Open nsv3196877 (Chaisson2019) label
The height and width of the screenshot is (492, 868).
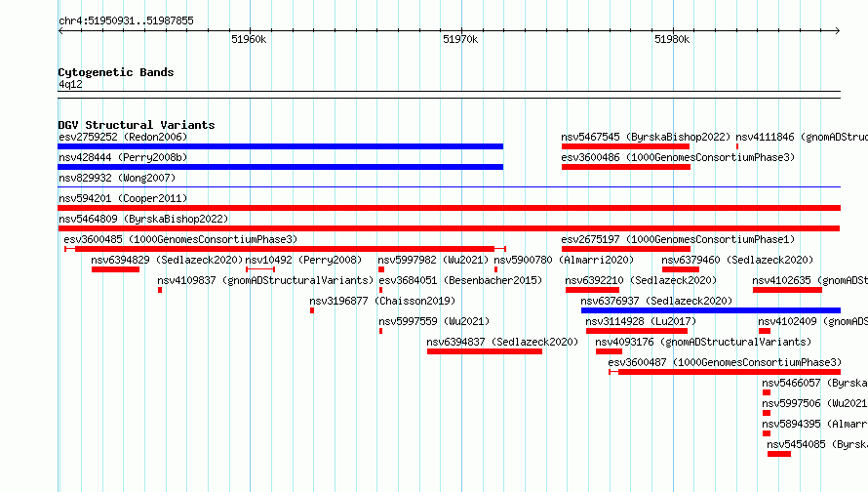click(x=382, y=301)
